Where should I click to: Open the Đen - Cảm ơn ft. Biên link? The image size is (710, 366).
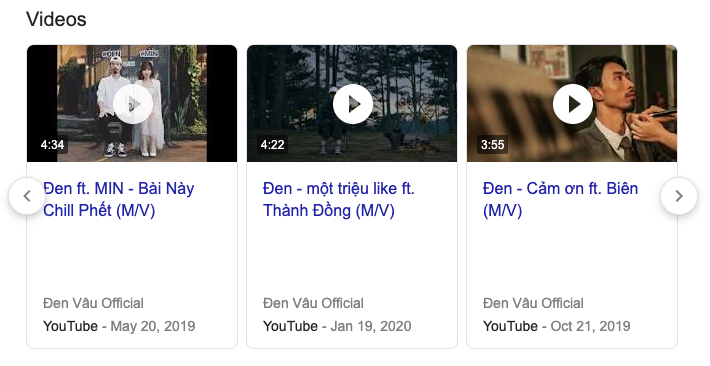[561, 199]
